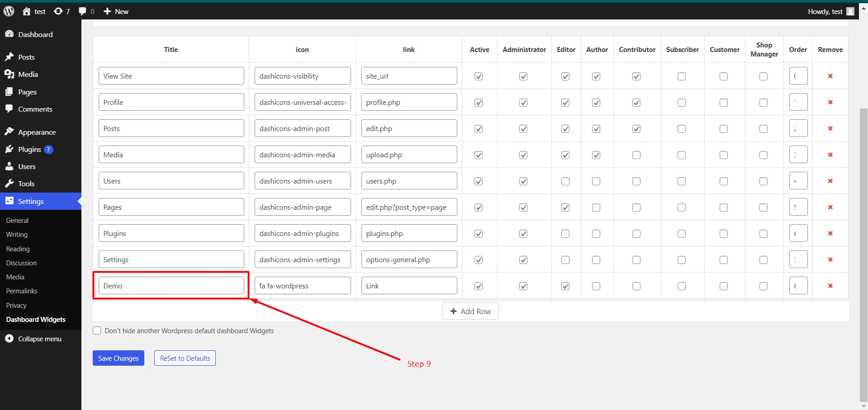Uncheck Active checkbox for View Site row

479,76
